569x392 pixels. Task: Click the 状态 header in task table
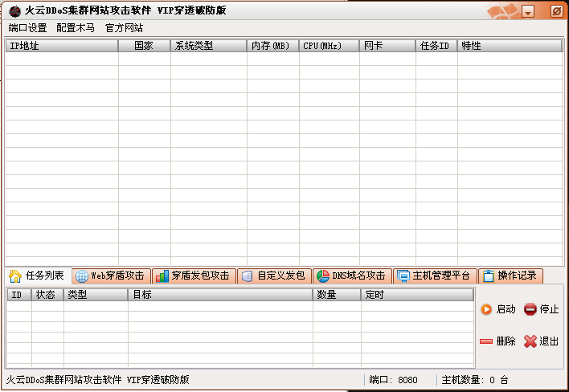48,295
